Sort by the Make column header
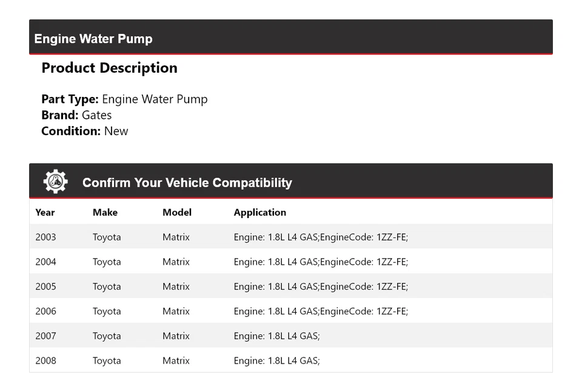This screenshot has height=392, width=582. pyautogui.click(x=105, y=212)
